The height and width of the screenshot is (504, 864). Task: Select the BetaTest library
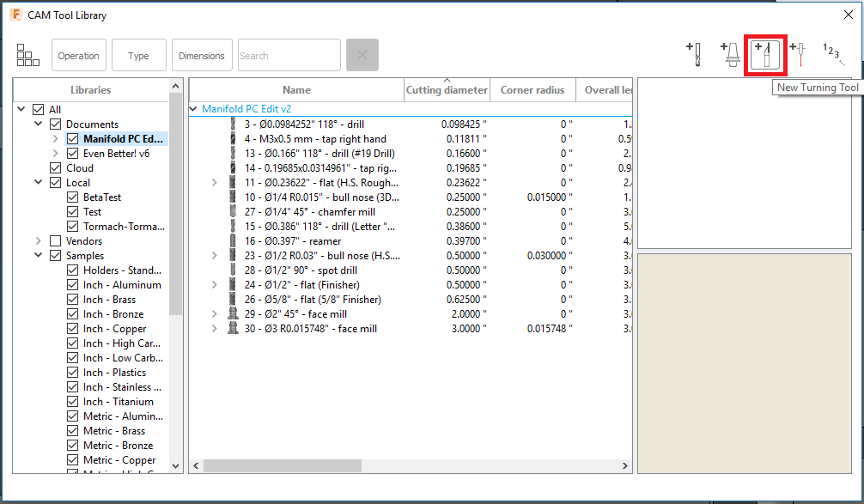[102, 197]
